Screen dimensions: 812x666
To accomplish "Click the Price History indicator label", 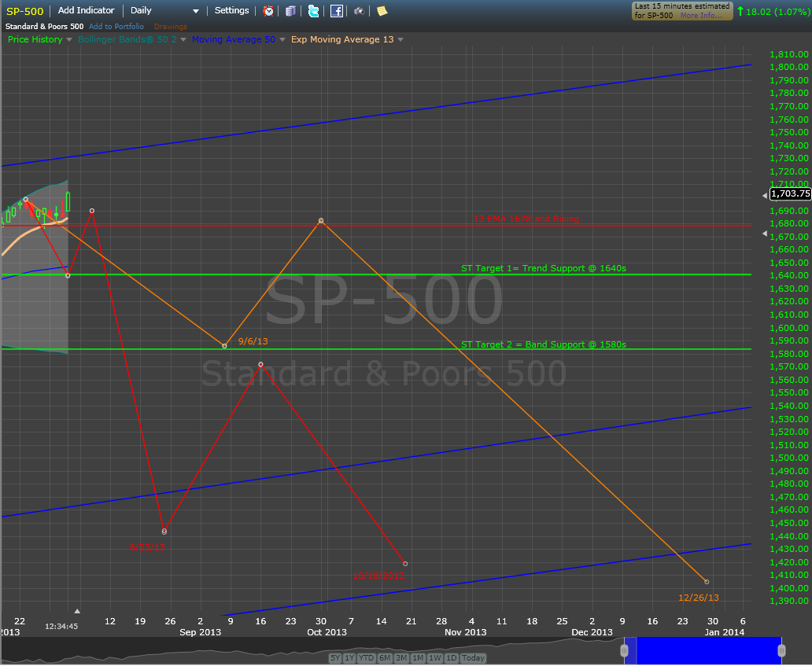I will [x=35, y=39].
